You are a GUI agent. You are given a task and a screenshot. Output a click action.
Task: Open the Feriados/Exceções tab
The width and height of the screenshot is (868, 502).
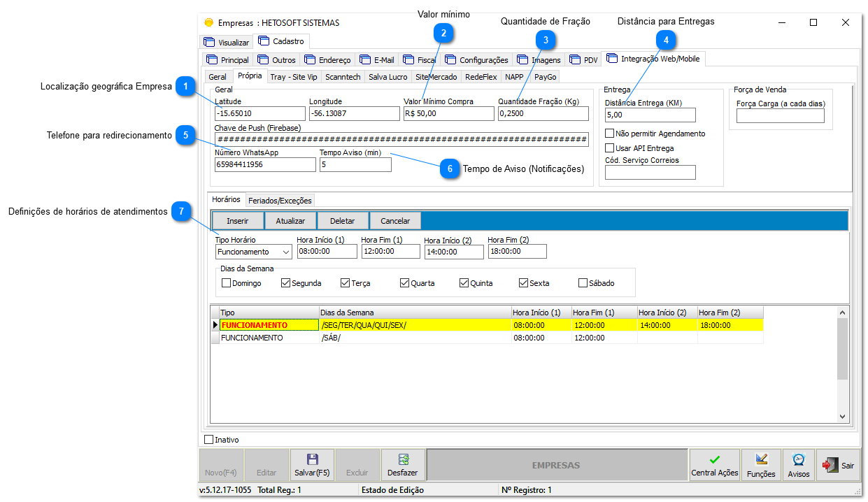pos(279,200)
